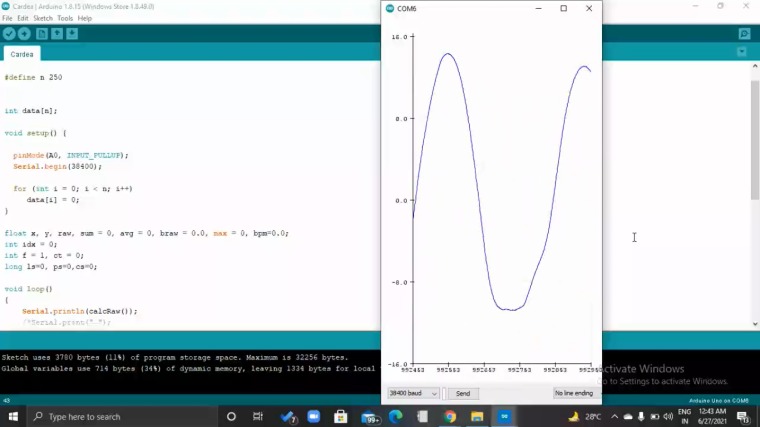Open the Sketch menu

43,18
